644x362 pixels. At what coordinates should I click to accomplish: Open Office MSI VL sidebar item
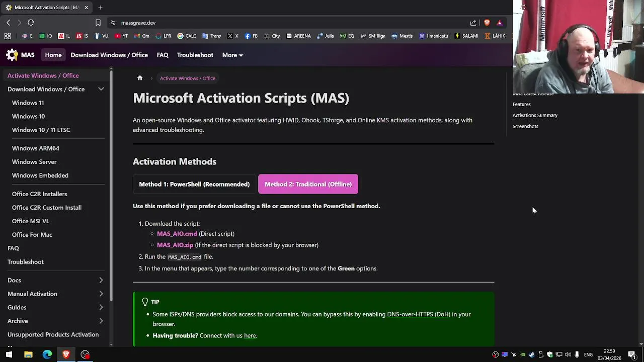point(30,221)
